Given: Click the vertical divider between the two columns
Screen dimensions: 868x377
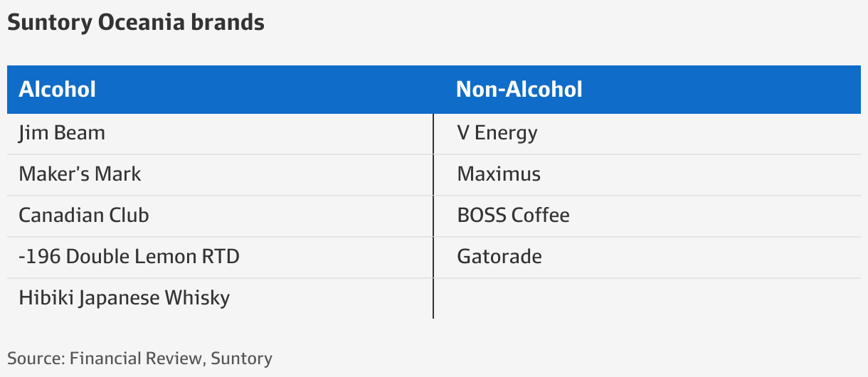Looking at the screenshot, I should click(x=433, y=216).
